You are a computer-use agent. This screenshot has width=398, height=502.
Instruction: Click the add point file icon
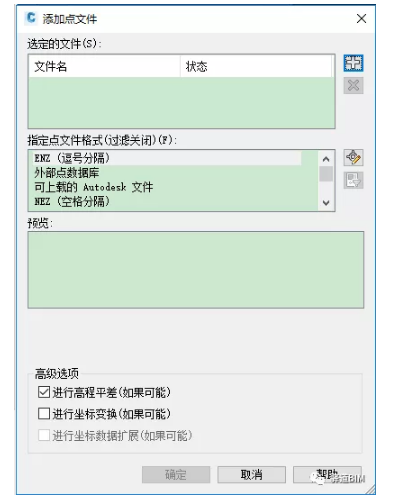(353, 63)
